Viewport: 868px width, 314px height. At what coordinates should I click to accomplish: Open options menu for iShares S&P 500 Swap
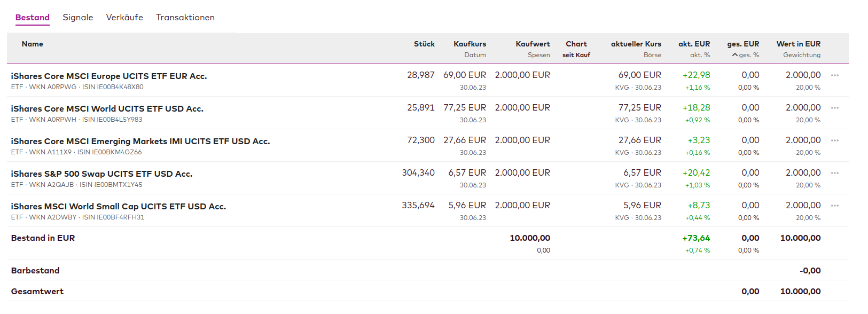click(x=835, y=173)
